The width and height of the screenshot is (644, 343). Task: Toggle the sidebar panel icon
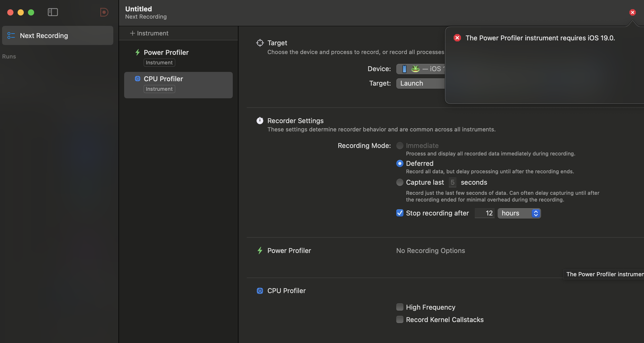53,12
